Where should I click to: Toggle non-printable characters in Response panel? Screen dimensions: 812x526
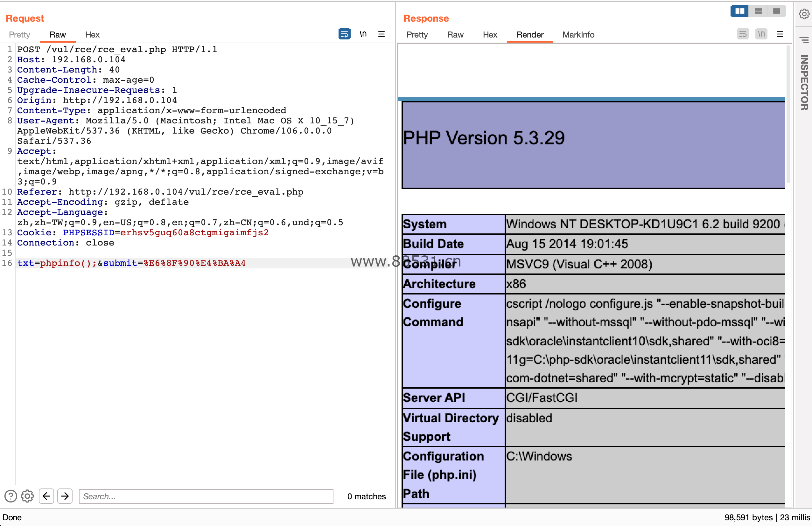click(761, 34)
